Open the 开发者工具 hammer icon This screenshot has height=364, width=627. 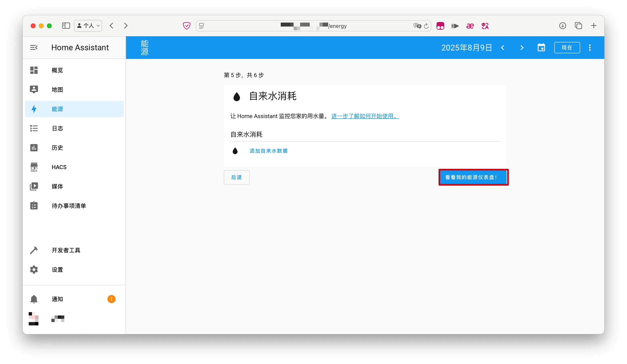point(34,250)
